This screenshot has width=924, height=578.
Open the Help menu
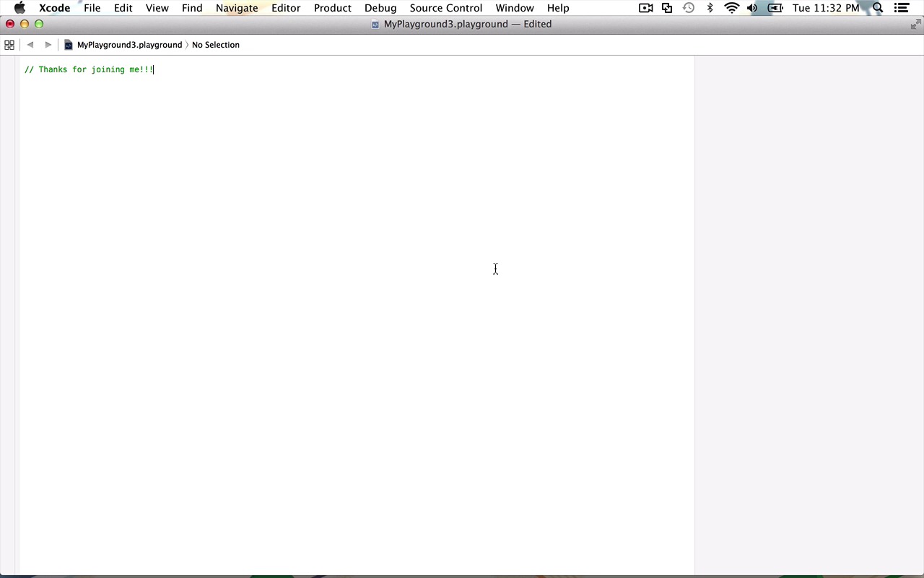tap(558, 8)
